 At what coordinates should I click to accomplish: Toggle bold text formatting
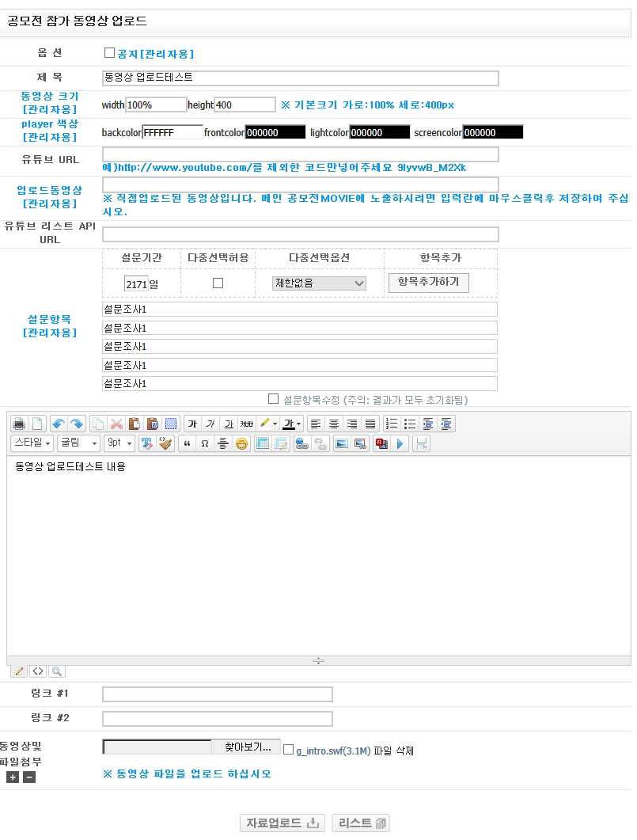pos(193,424)
